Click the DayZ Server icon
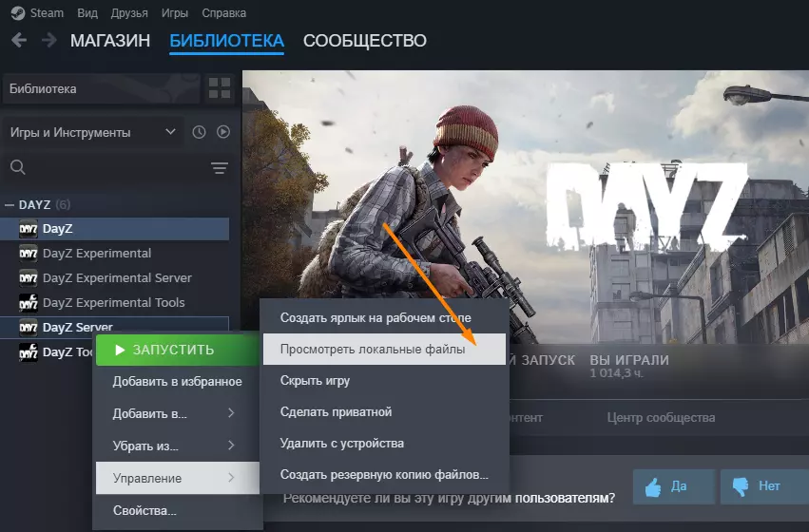This screenshot has height=532, width=809. pos(28,328)
